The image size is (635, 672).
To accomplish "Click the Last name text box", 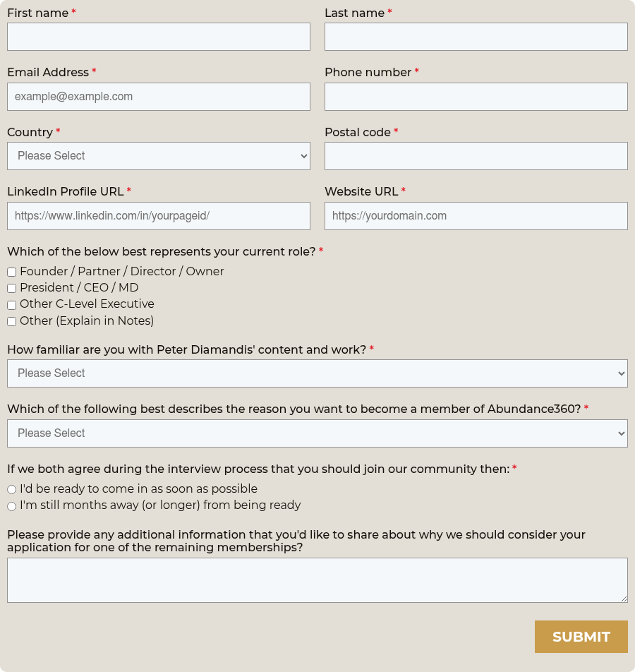I will coord(476,37).
